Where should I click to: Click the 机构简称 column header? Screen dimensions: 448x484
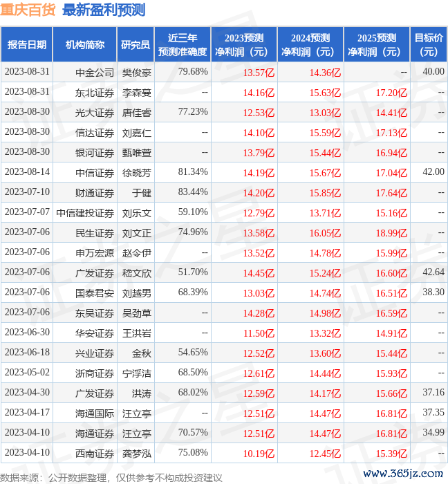(85, 45)
